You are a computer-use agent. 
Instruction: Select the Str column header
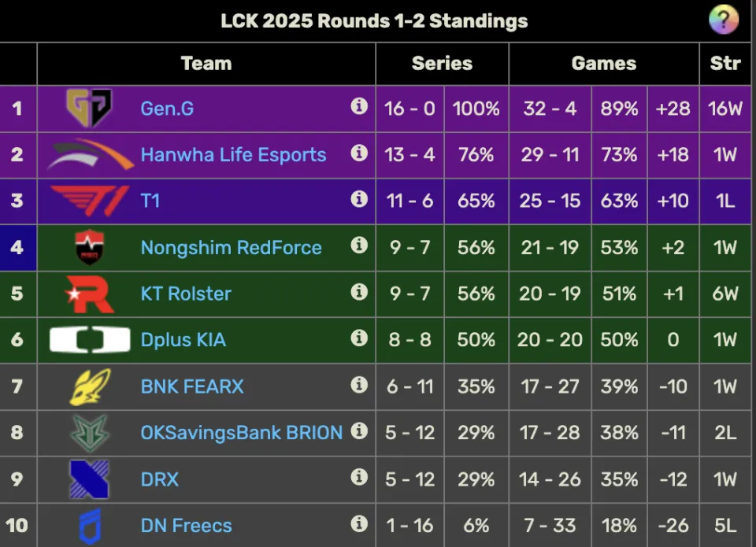coord(725,64)
